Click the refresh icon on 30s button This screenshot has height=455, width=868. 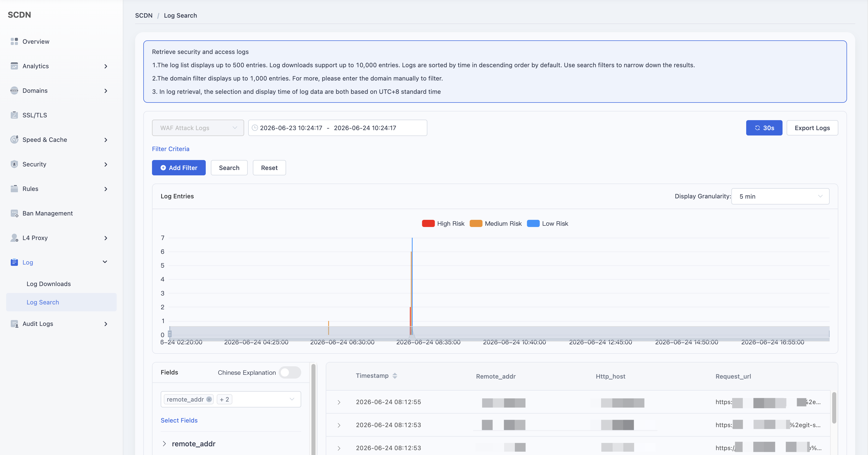(757, 128)
